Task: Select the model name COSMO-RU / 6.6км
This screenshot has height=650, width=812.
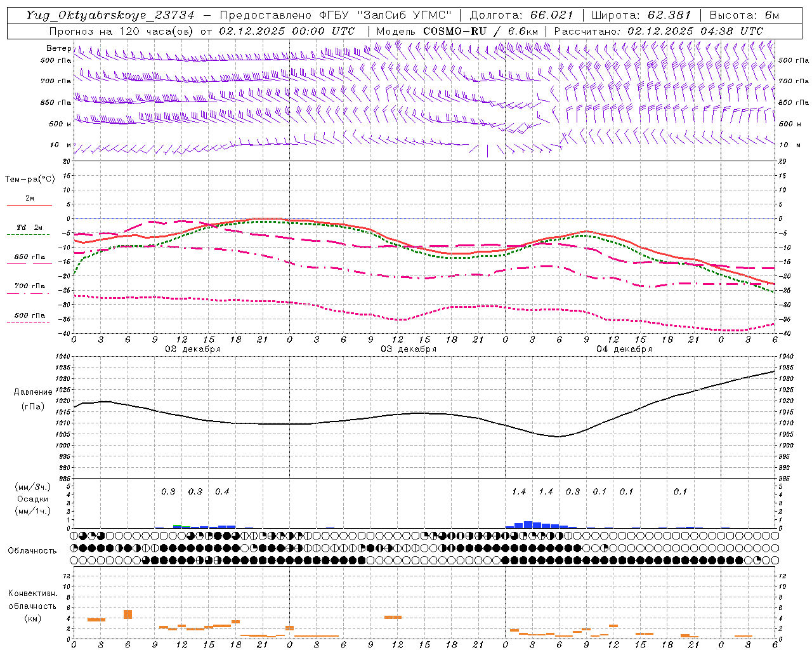Action: (480, 31)
